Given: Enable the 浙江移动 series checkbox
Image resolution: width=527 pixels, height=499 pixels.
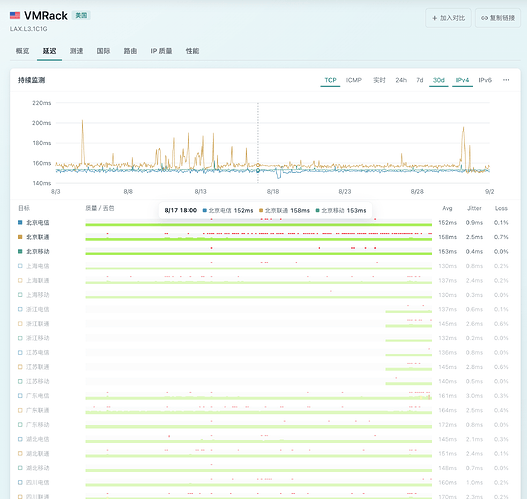Looking at the screenshot, I should [x=20, y=338].
